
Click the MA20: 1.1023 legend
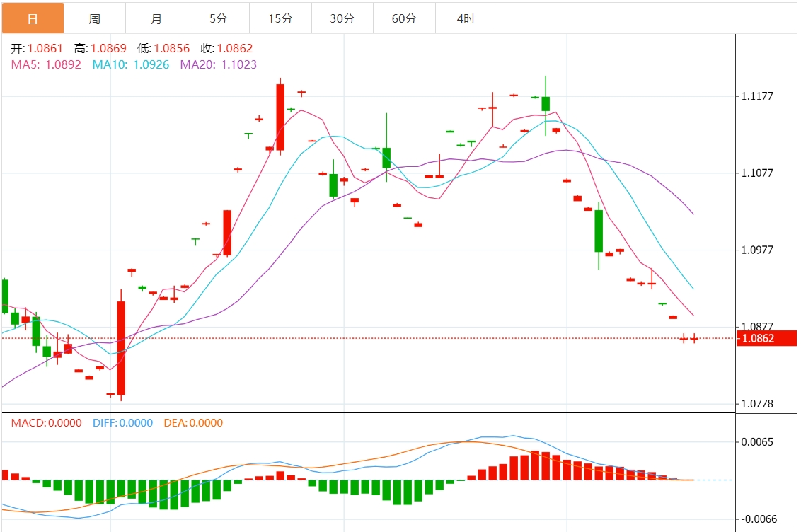pyautogui.click(x=219, y=65)
